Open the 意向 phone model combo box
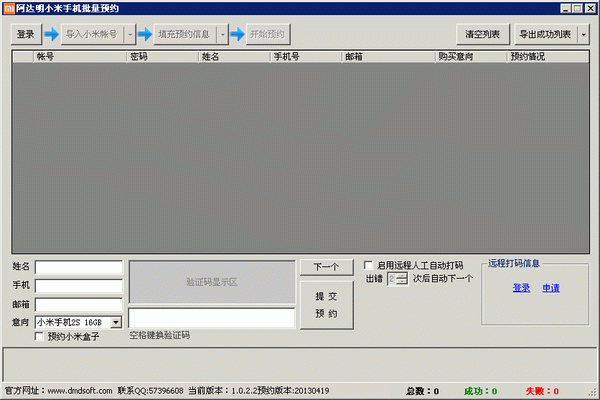The image size is (600, 400). click(115, 322)
